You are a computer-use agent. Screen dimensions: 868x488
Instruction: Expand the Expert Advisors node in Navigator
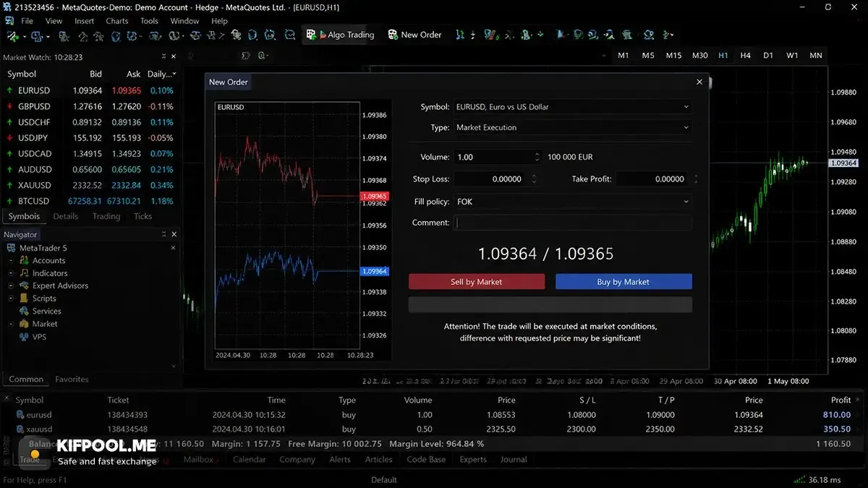click(11, 286)
